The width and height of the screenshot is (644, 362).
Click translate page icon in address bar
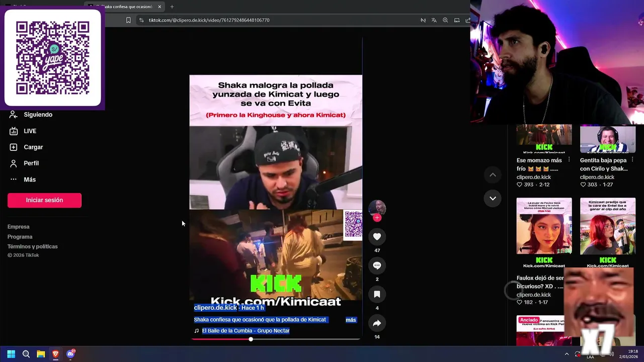click(434, 20)
